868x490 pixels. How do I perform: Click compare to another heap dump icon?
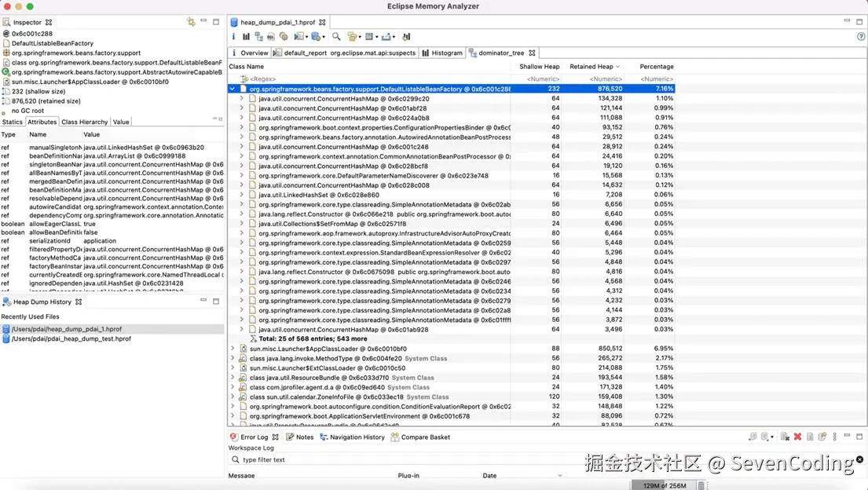(x=406, y=37)
